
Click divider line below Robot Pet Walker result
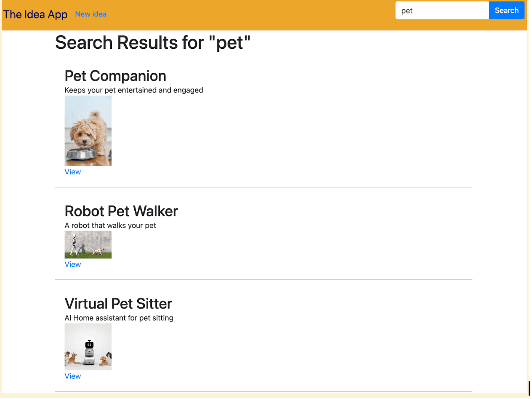[263, 280]
